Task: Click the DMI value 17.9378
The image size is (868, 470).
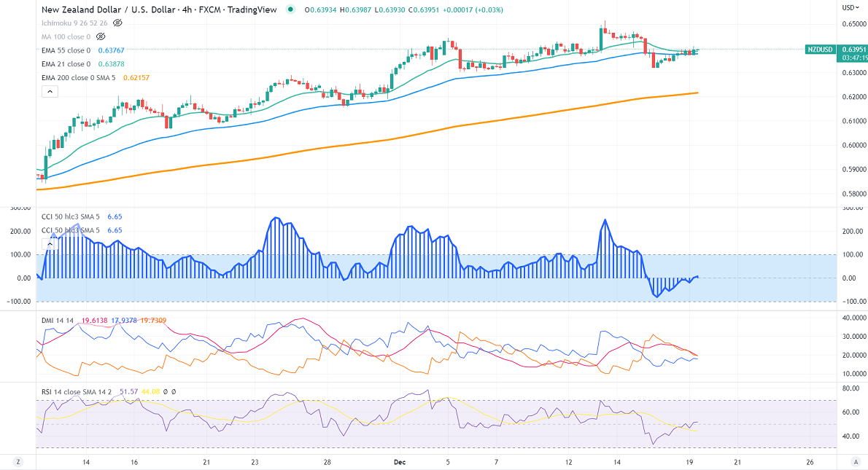Action: [124, 321]
